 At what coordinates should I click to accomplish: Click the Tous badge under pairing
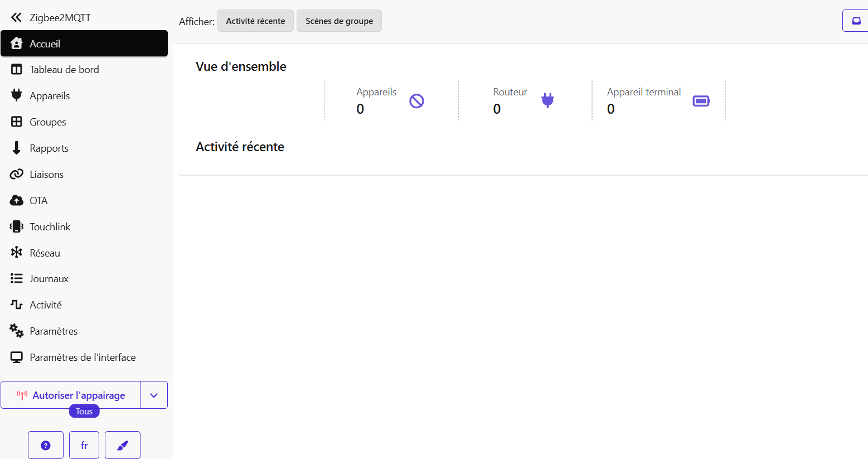pos(84,412)
